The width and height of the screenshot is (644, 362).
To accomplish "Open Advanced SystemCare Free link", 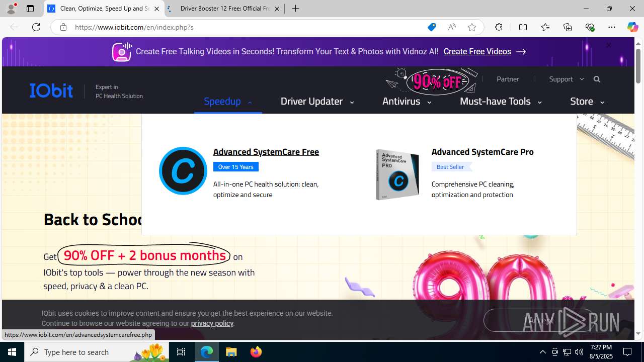I will tap(266, 152).
